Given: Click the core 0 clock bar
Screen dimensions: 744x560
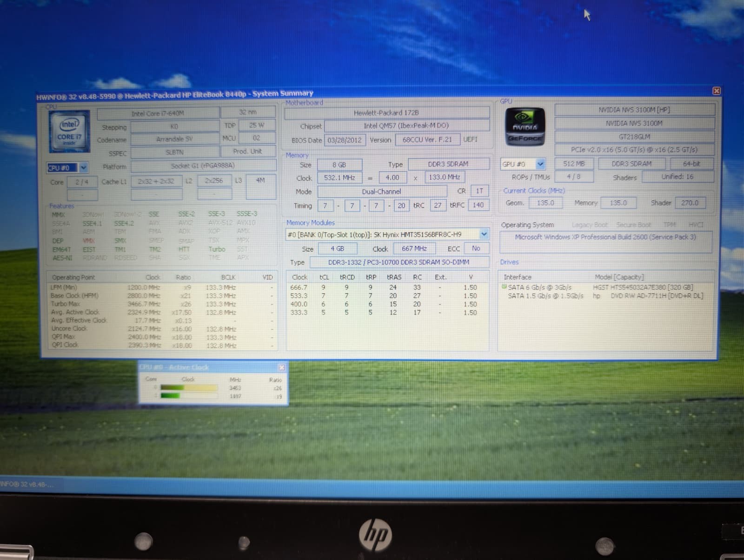Looking at the screenshot, I should pos(188,387).
